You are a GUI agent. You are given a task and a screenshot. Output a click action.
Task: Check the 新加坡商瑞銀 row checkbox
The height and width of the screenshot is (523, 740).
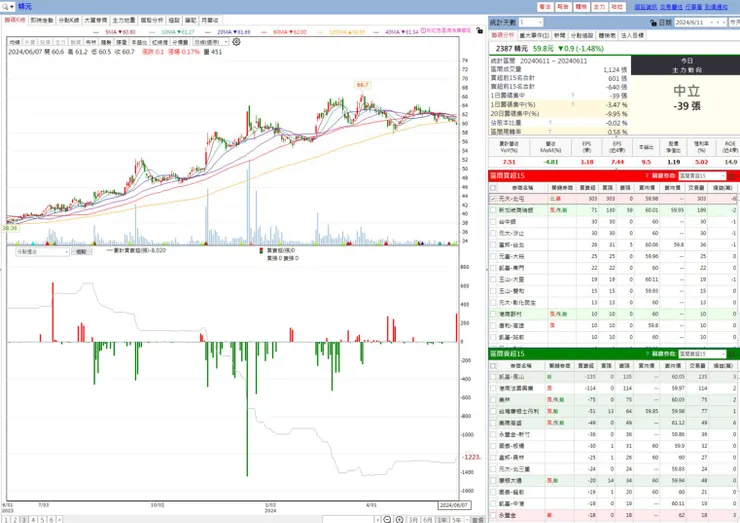coord(493,210)
